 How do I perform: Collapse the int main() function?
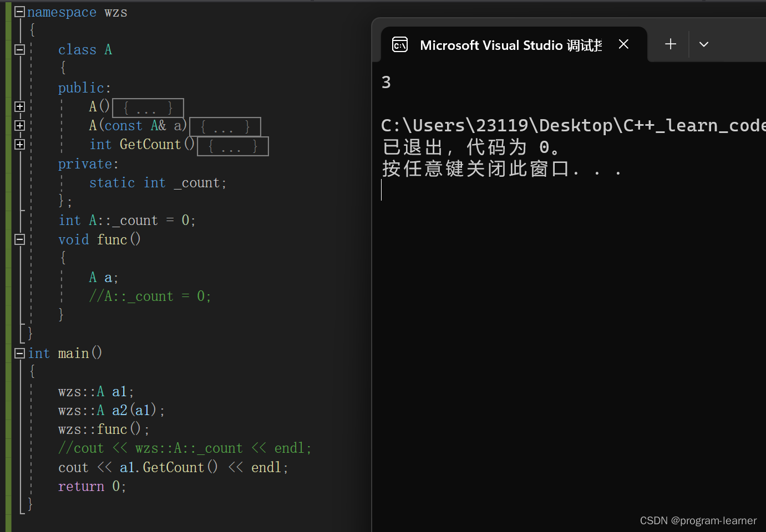point(19,353)
